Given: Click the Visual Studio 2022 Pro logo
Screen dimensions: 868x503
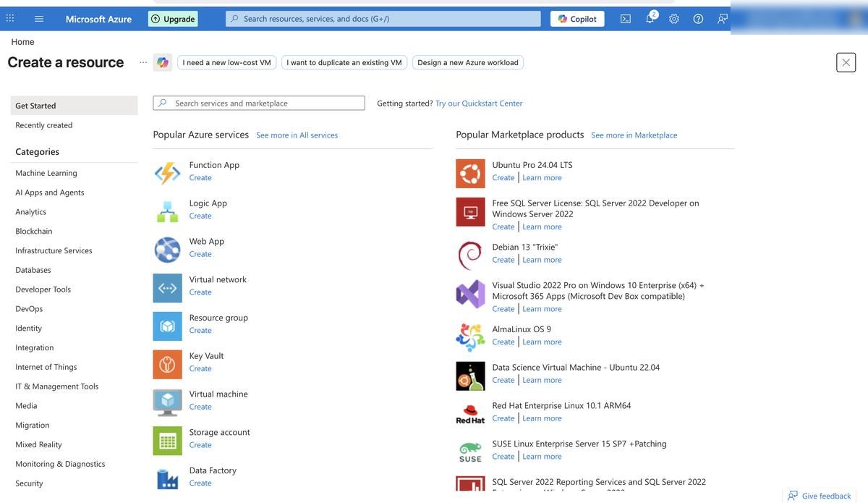Looking at the screenshot, I should coord(470,294).
